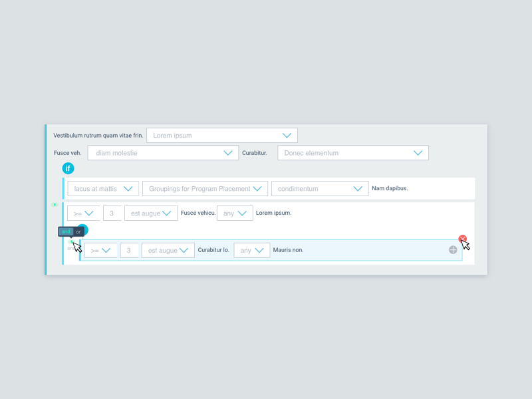Open the "lacus at mattis" dropdown

tap(102, 188)
